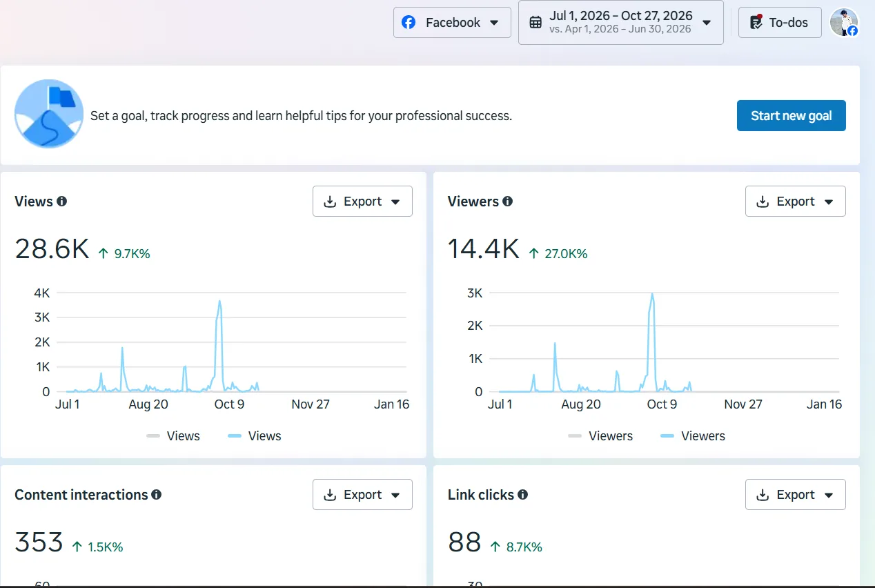Click the Viewers card heading
Image resolution: width=875 pixels, height=588 pixels.
tap(473, 202)
